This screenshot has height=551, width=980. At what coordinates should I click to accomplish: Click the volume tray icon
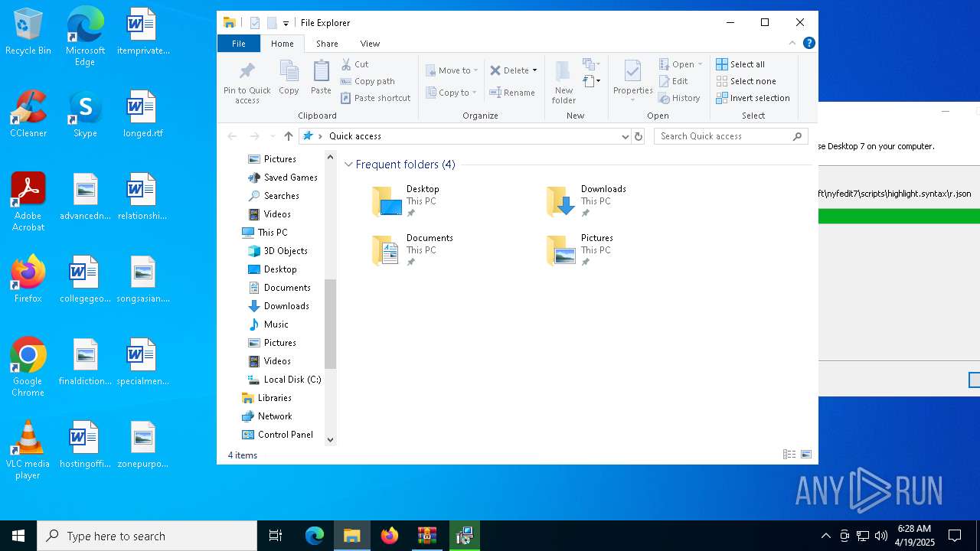pyautogui.click(x=881, y=536)
